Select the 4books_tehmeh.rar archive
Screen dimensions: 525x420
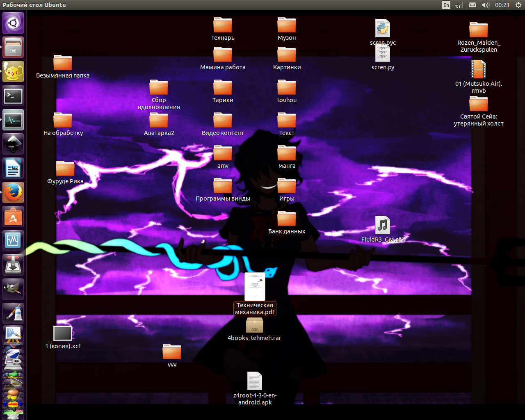[x=254, y=326]
